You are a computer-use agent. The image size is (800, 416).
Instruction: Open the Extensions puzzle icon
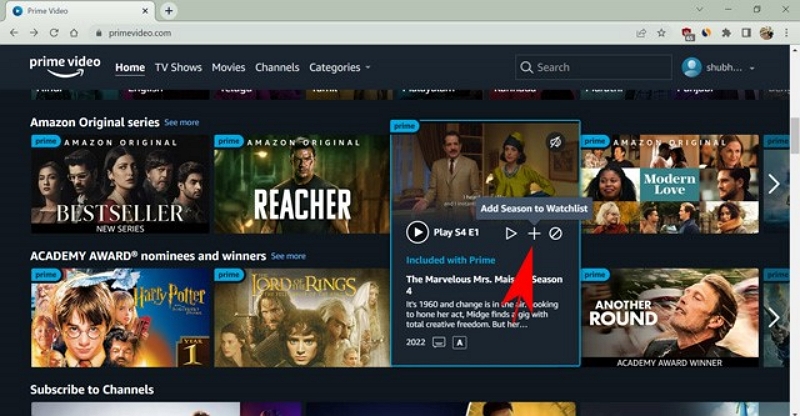(x=726, y=33)
